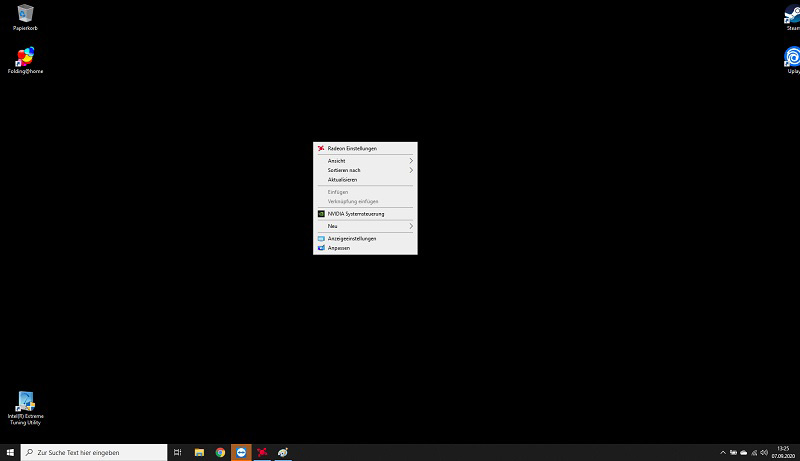Launch Google Chrome from the taskbar
This screenshot has height=461, width=800.
pos(220,452)
